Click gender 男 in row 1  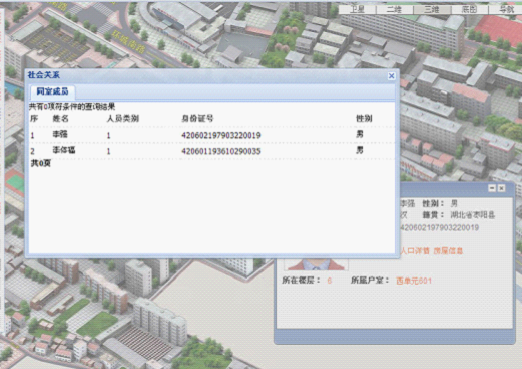click(360, 134)
